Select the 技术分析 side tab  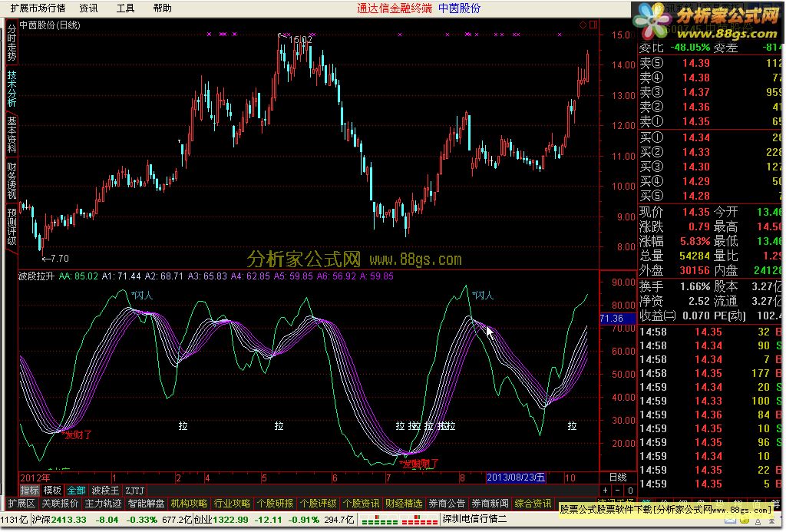pos(12,89)
